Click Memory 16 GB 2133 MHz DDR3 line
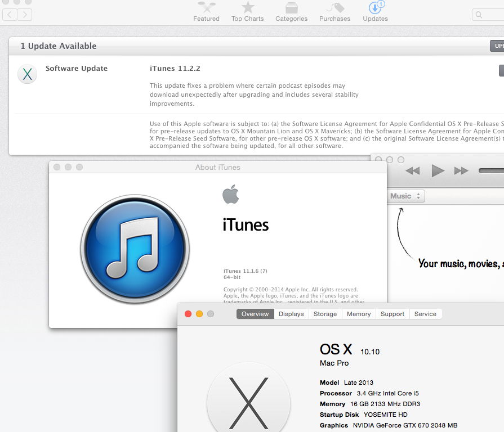504x432 pixels. point(370,404)
